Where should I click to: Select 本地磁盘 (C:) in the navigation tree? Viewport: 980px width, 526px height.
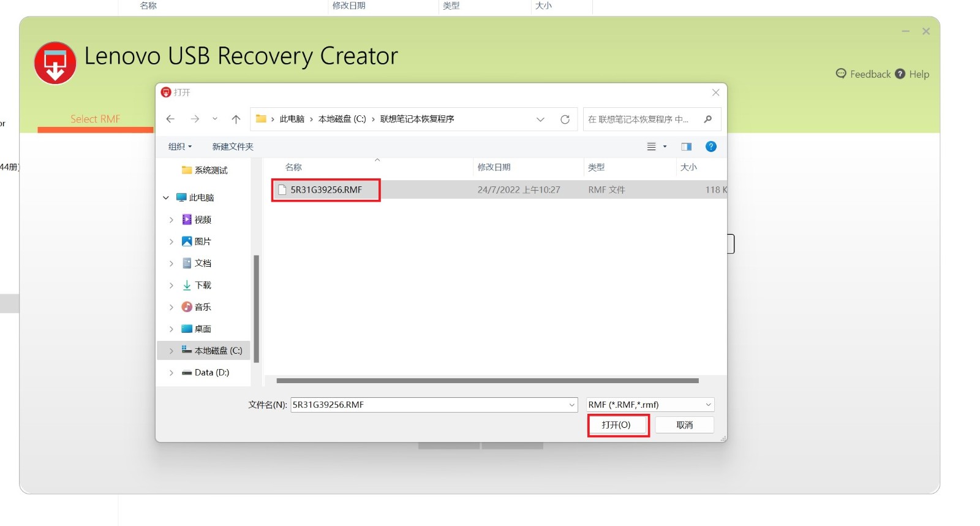218,351
